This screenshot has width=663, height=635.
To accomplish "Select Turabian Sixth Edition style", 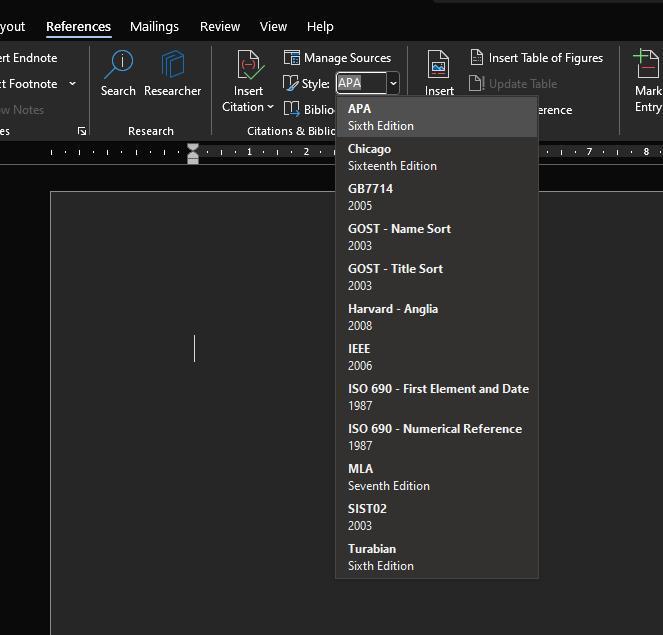I will click(437, 557).
